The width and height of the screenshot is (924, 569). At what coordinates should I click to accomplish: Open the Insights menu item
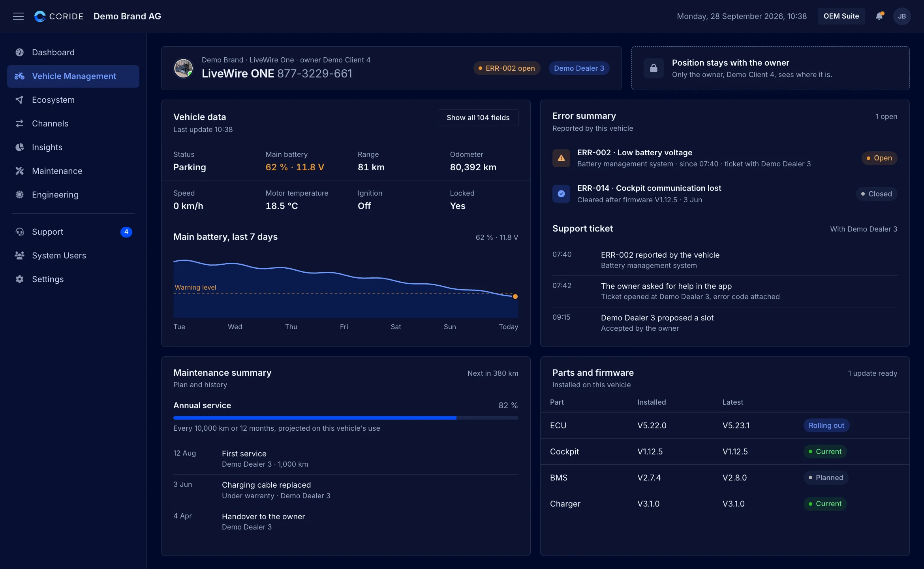[73, 147]
